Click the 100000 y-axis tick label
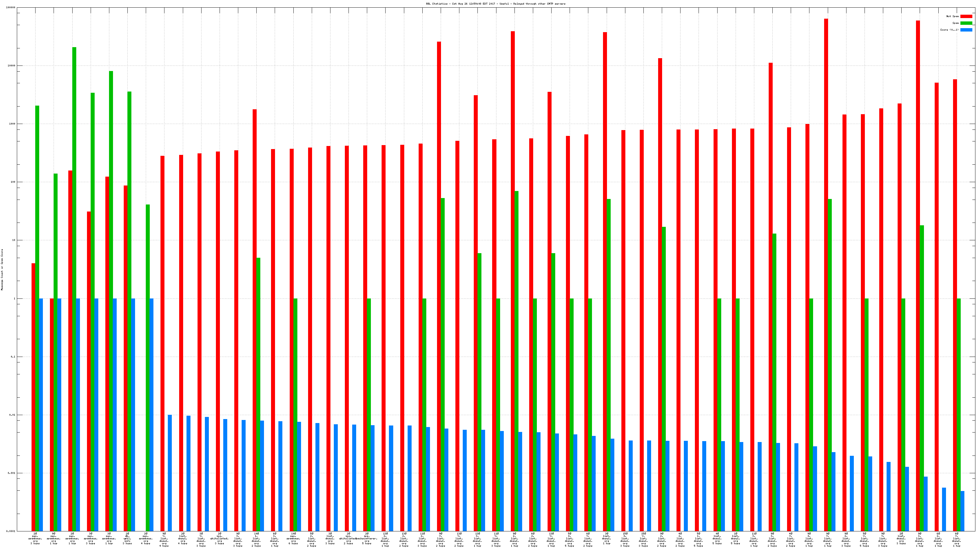 click(11, 8)
